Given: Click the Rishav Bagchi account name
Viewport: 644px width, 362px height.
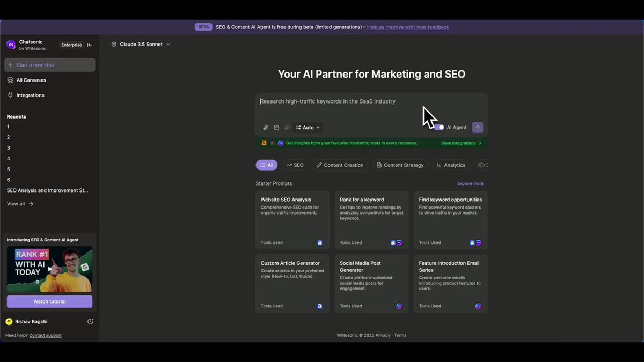Looking at the screenshot, I should (x=31, y=322).
